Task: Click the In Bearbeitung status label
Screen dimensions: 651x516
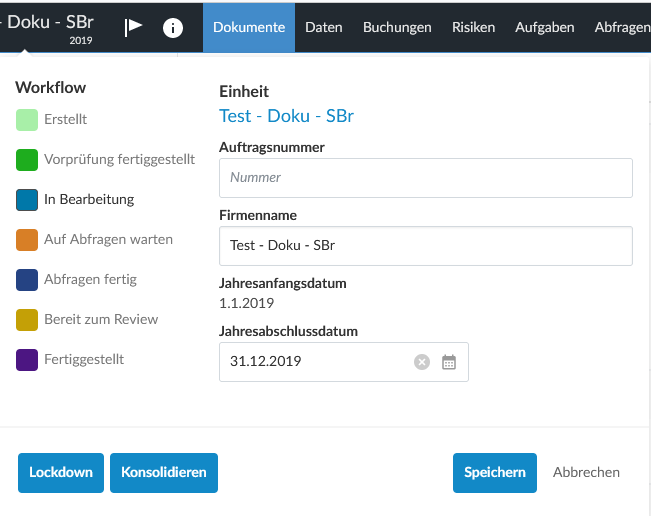Action: click(89, 199)
